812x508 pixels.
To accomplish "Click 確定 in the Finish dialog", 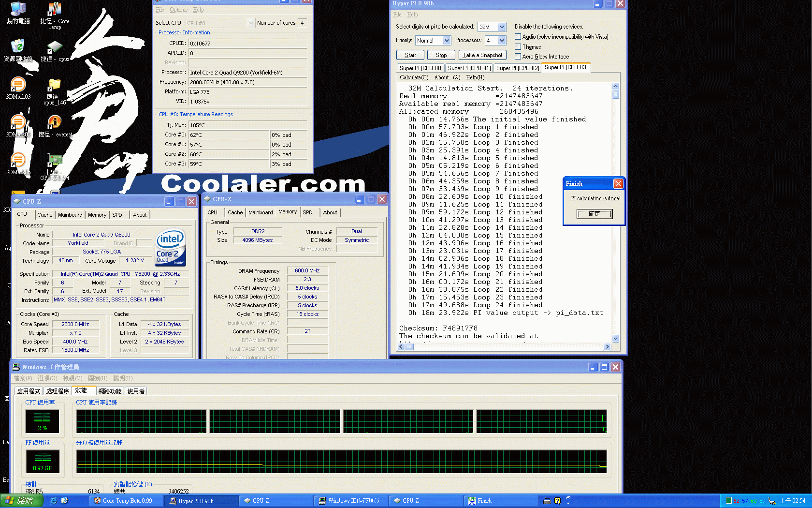I will tap(594, 214).
